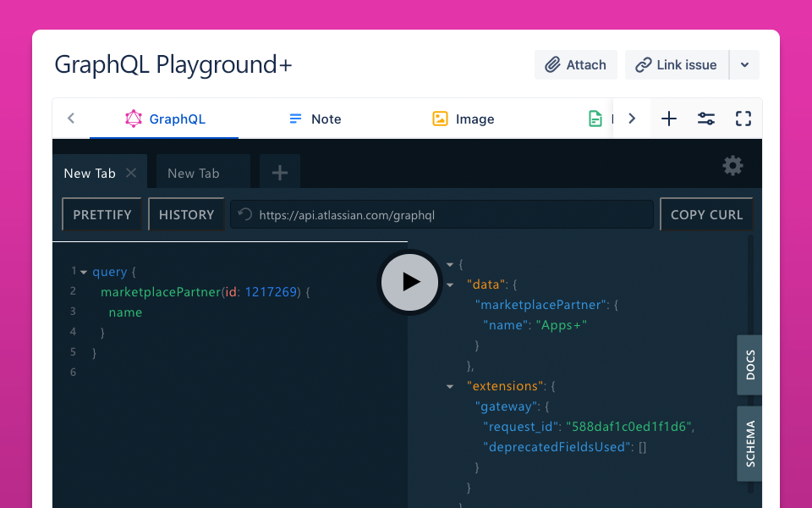812x508 pixels.
Task: Open playground settings gear icon
Action: (x=732, y=166)
